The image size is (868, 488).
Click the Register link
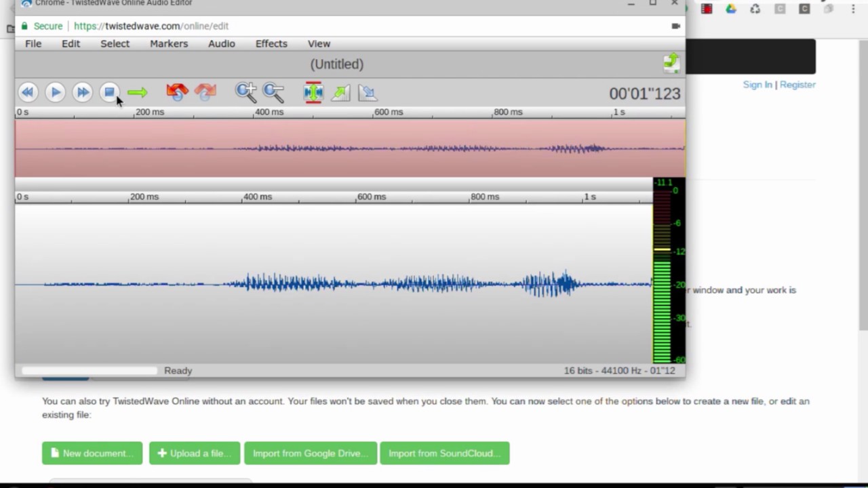click(797, 85)
